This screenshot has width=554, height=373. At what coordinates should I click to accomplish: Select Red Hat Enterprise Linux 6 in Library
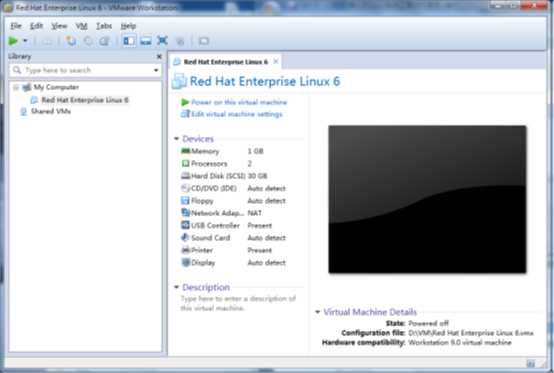pos(85,100)
